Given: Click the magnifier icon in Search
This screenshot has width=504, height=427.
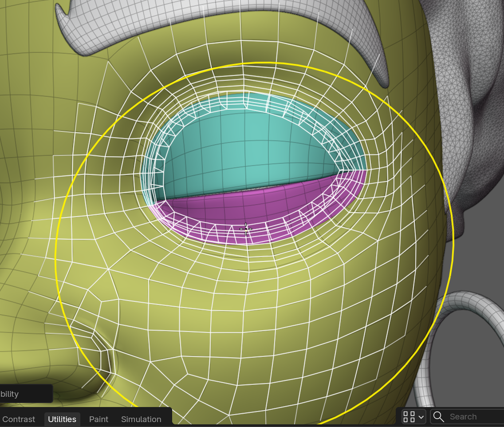Looking at the screenshot, I should click(x=438, y=416).
